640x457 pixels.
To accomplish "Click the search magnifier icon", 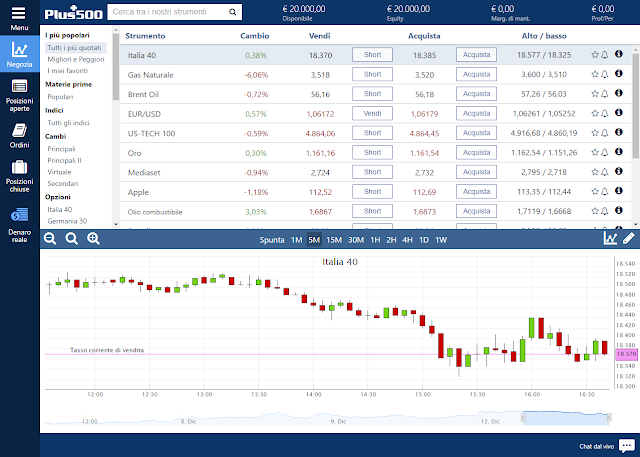I will 233,12.
